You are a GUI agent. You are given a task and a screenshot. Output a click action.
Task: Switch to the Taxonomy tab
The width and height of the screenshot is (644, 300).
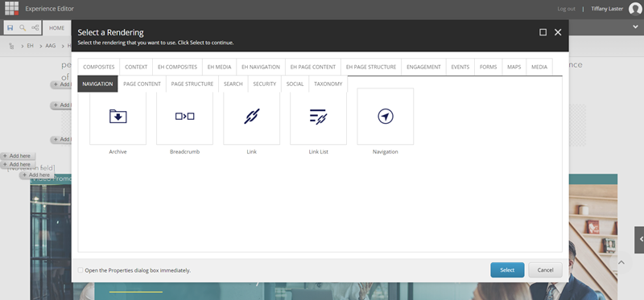328,84
